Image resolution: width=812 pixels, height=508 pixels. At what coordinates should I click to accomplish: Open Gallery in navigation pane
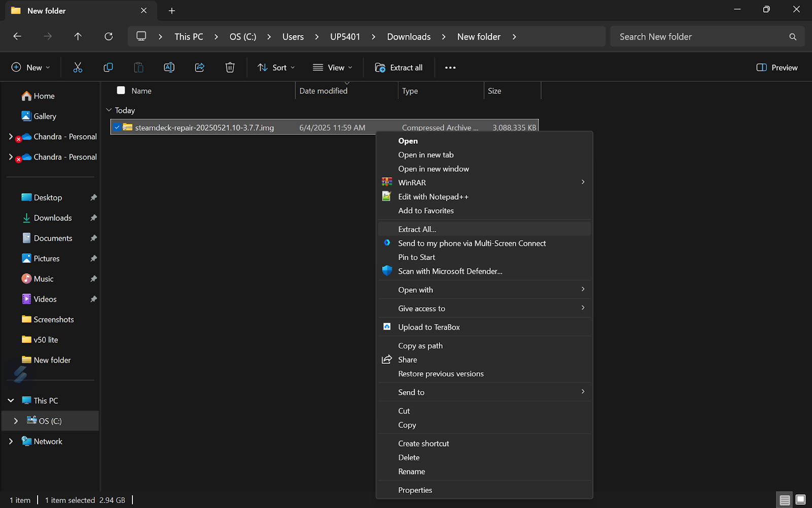tap(39, 116)
